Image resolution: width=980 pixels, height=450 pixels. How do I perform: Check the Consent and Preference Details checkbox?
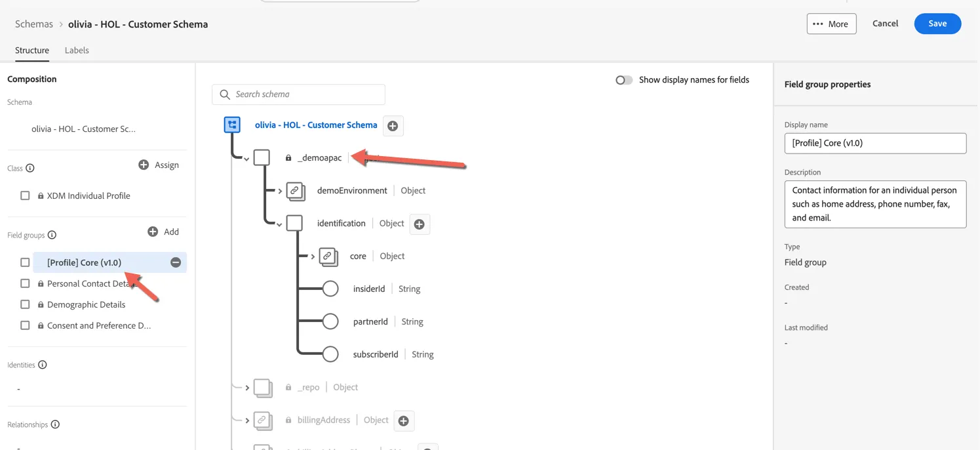click(x=25, y=325)
